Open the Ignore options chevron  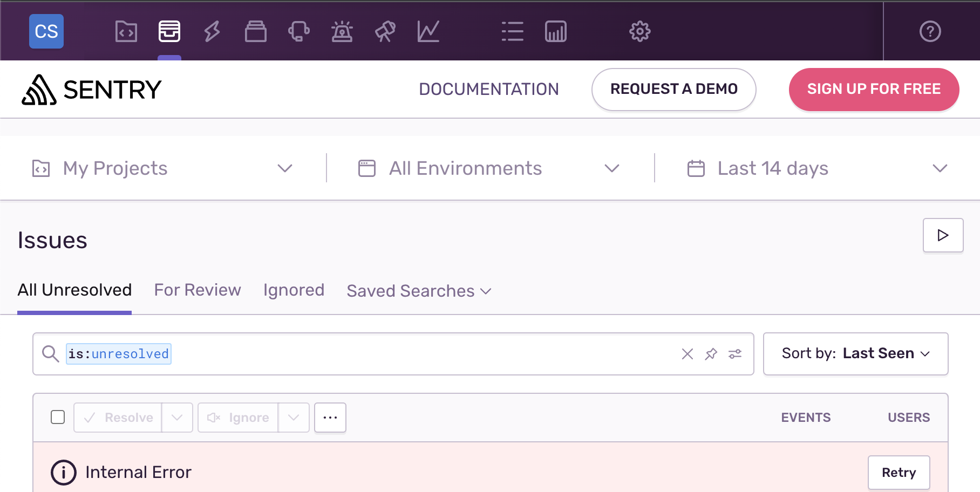294,418
